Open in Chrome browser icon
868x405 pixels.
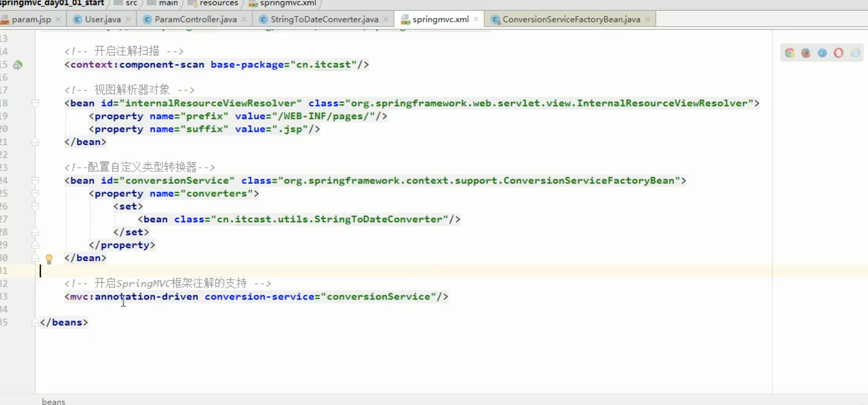[789, 53]
